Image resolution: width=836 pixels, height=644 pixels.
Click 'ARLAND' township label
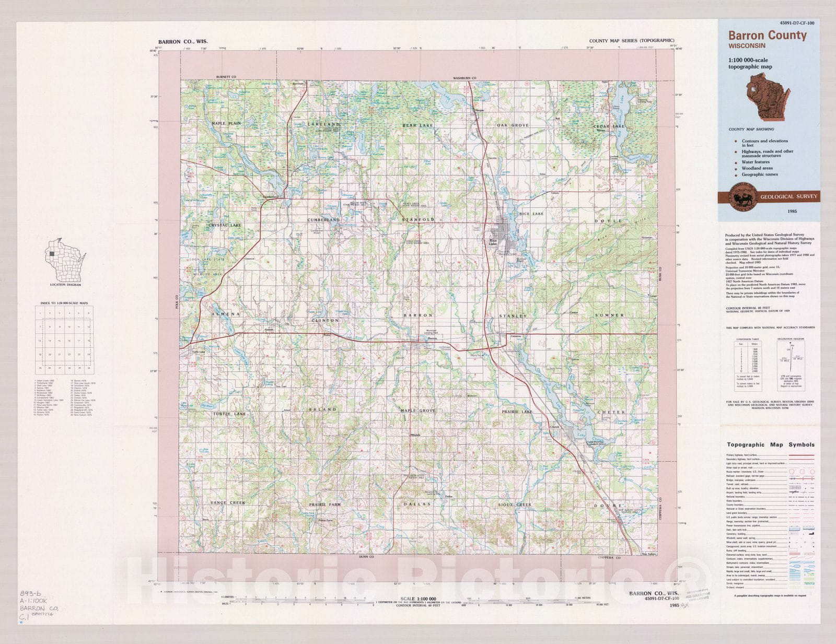(x=322, y=409)
